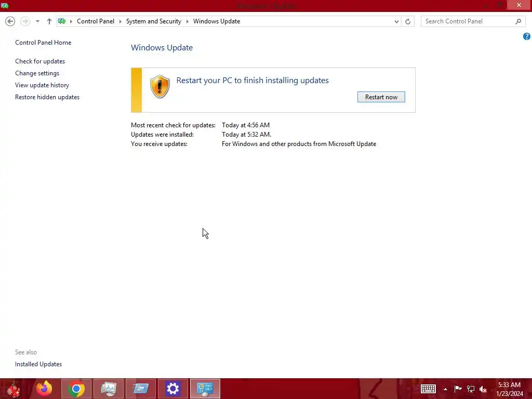Go up one level with Up arrow
The height and width of the screenshot is (399, 532).
49,21
